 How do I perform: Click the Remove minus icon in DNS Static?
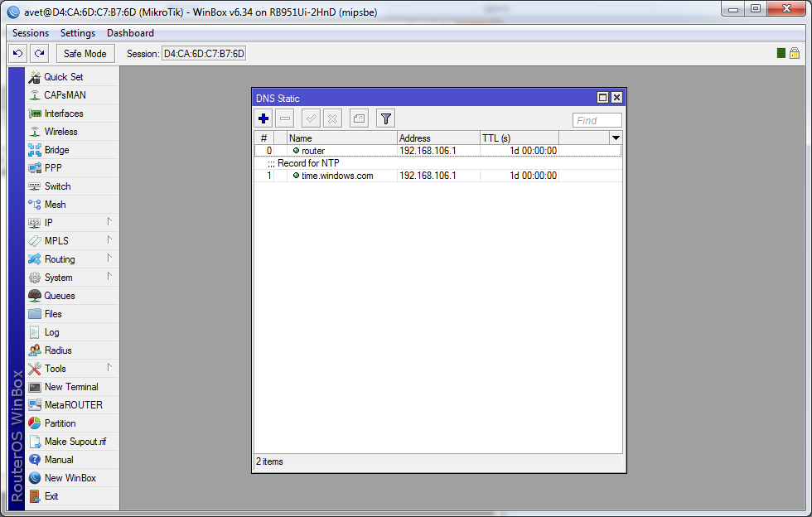tap(285, 119)
